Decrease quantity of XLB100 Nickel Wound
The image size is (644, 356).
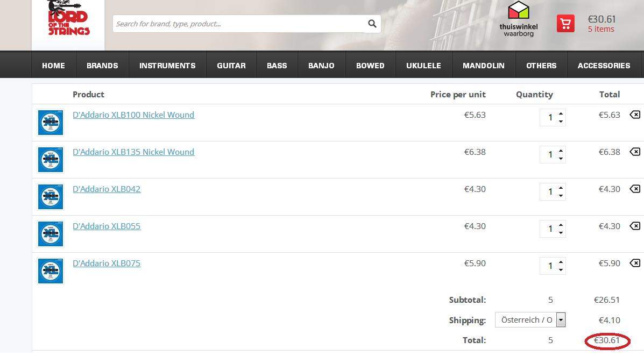pyautogui.click(x=561, y=122)
